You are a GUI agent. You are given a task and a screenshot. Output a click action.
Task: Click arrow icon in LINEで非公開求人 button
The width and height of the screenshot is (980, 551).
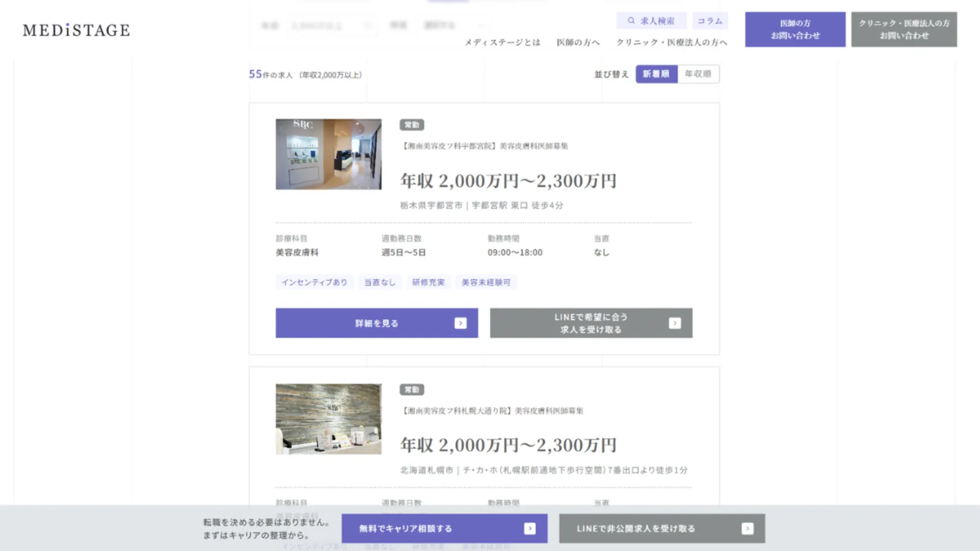pos(748,529)
